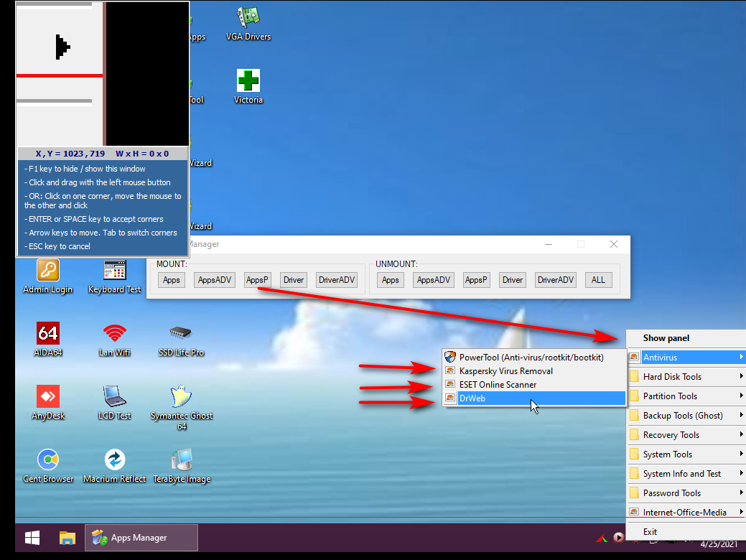Open the VGA Drivers desktop icon
746x560 pixels.
248,23
